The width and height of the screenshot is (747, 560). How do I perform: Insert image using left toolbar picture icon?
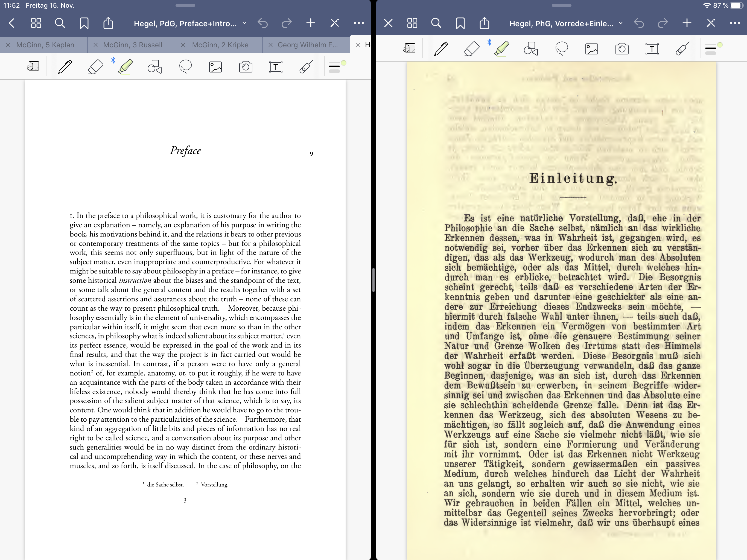pos(215,66)
